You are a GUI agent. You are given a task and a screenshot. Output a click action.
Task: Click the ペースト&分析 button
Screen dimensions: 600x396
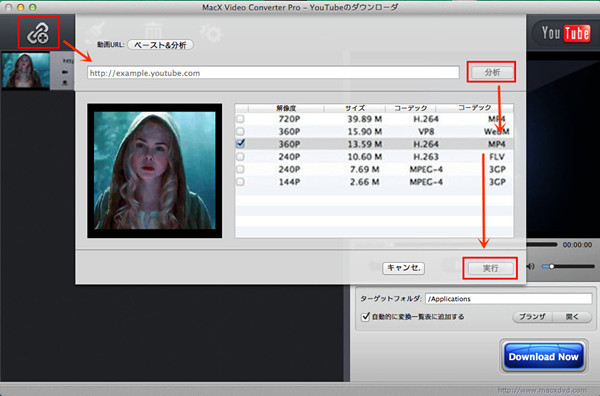[160, 45]
